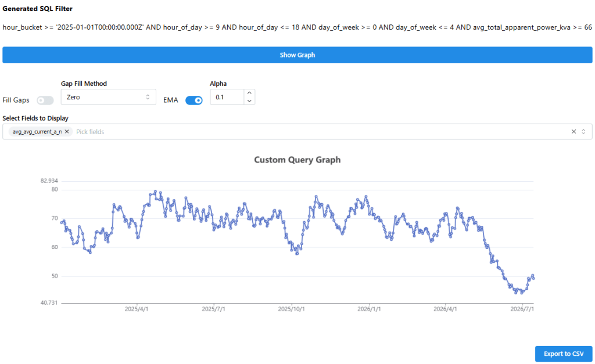Click the 2025/4/1 axis label
595x364 pixels.
pyautogui.click(x=137, y=309)
